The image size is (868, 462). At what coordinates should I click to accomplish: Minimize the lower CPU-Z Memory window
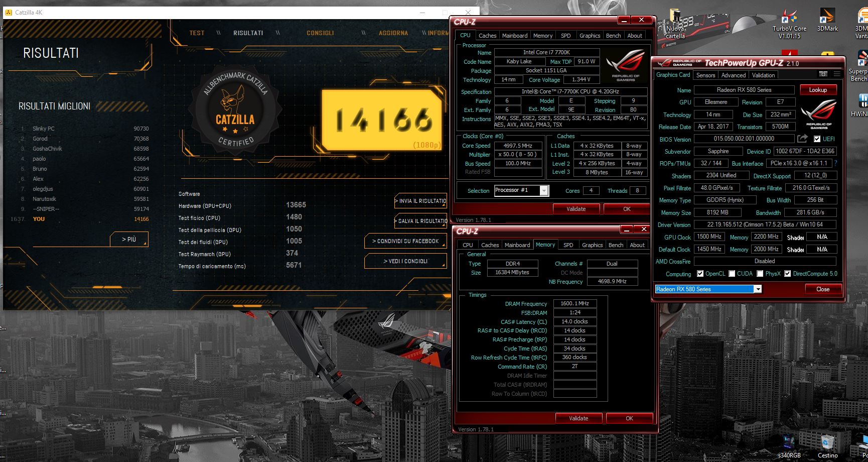pyautogui.click(x=627, y=229)
